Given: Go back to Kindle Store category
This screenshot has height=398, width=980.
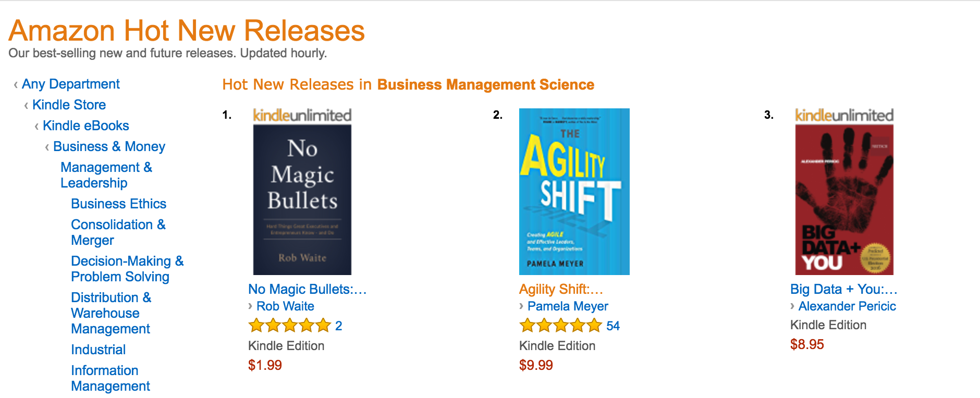Looking at the screenshot, I should 69,105.
